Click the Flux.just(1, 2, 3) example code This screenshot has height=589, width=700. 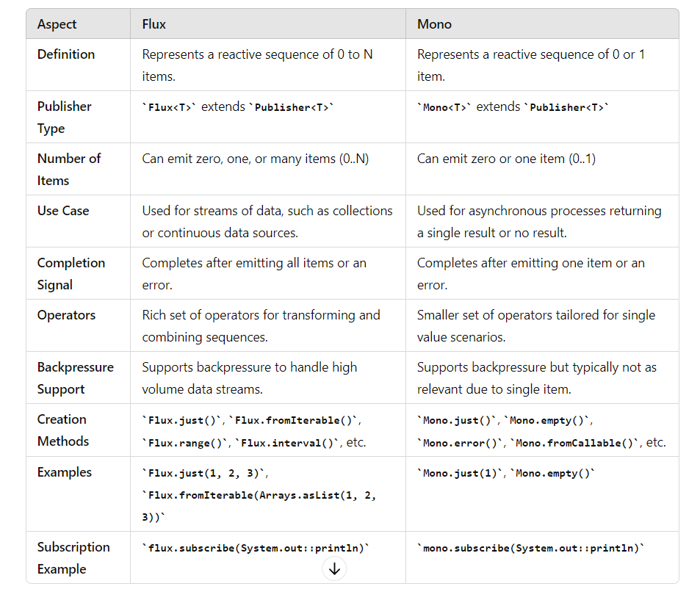click(x=203, y=474)
